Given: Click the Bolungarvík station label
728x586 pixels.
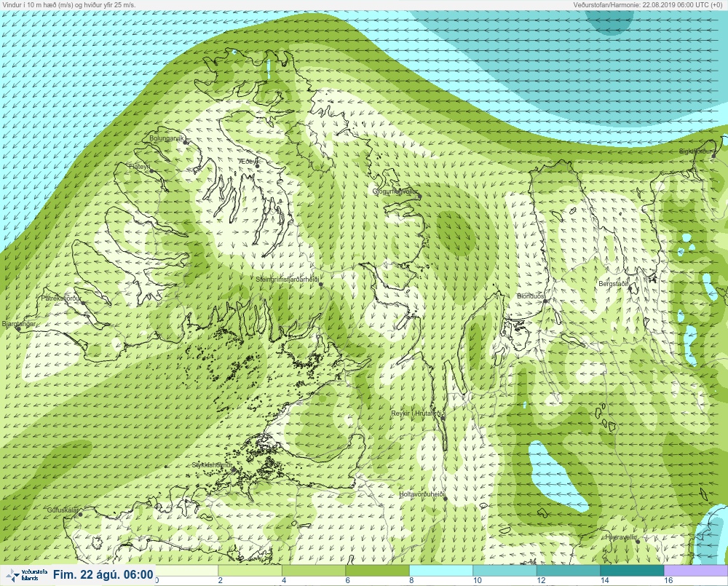Looking at the screenshot, I should [x=167, y=138].
